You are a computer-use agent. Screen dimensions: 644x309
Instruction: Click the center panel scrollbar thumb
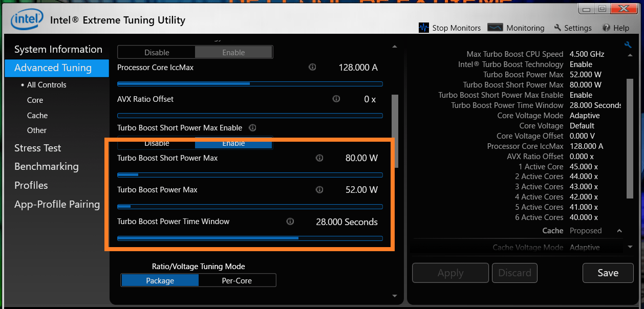395,131
